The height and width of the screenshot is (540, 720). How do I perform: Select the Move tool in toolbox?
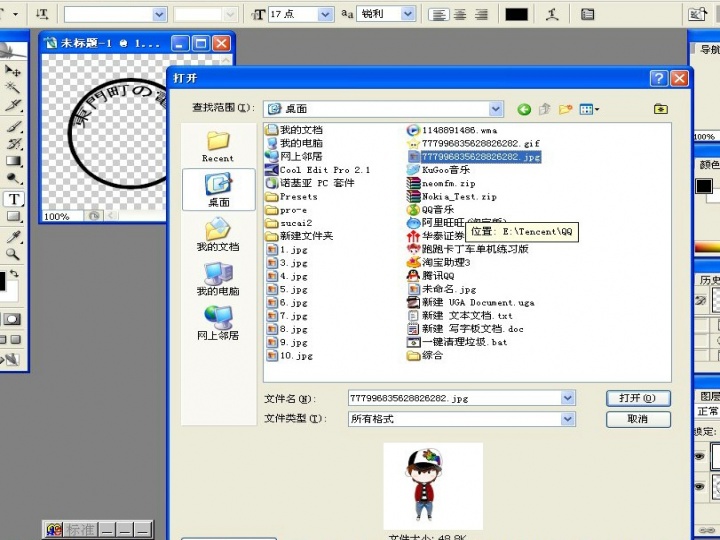[12, 71]
